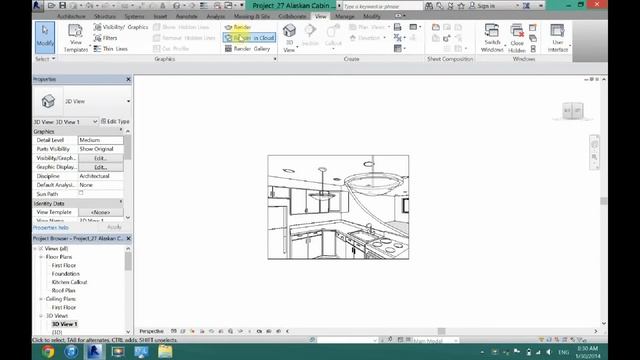The width and height of the screenshot is (640, 360).
Task: Select the Foundation floor plan
Action: point(66,274)
